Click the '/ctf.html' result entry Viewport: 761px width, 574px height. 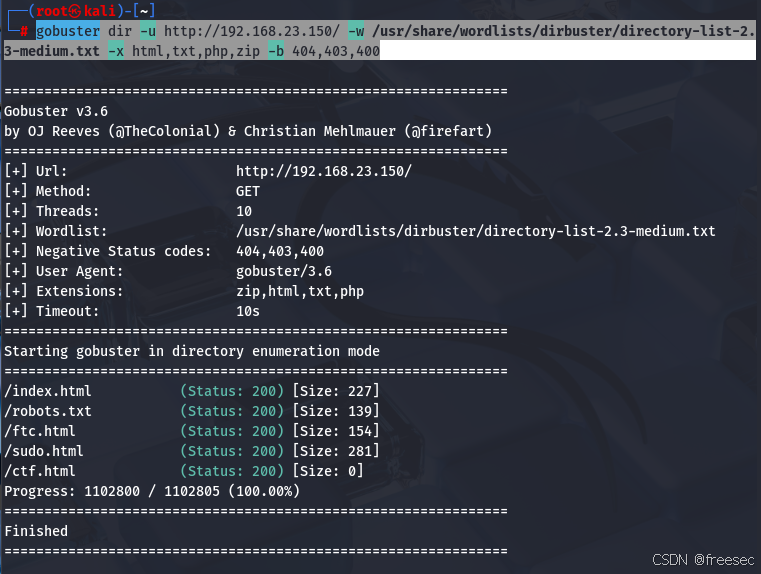(x=40, y=471)
